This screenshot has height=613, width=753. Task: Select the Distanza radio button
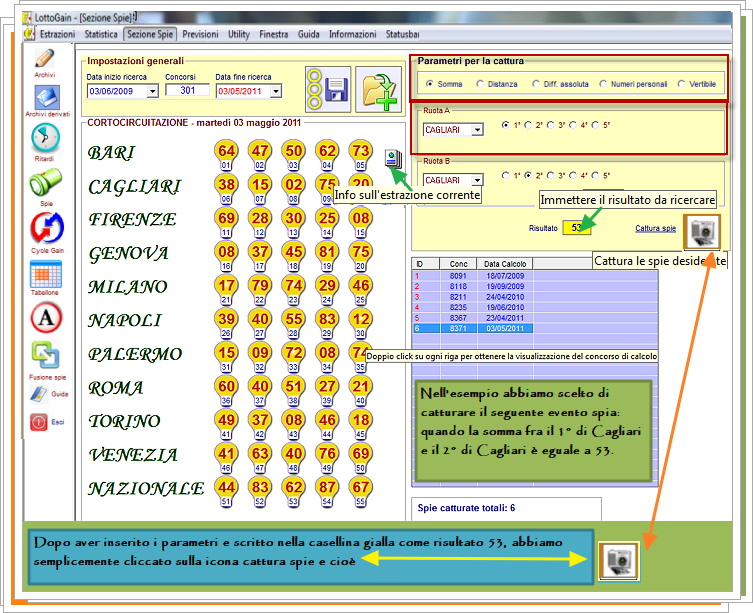(x=480, y=84)
